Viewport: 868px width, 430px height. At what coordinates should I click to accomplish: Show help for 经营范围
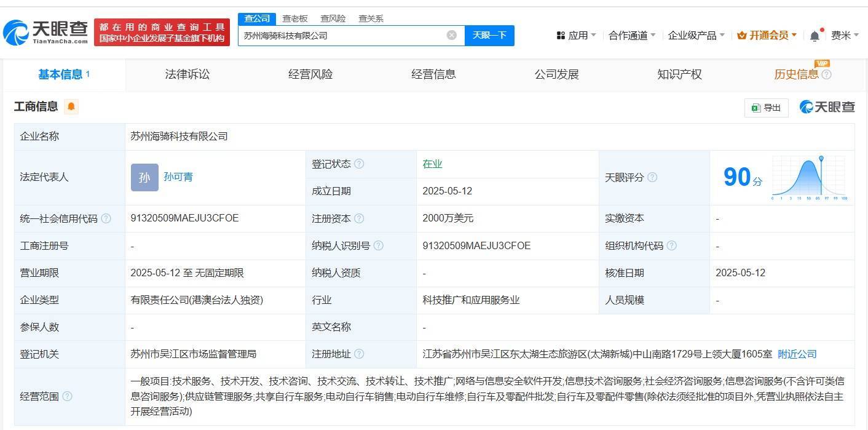(x=67, y=396)
